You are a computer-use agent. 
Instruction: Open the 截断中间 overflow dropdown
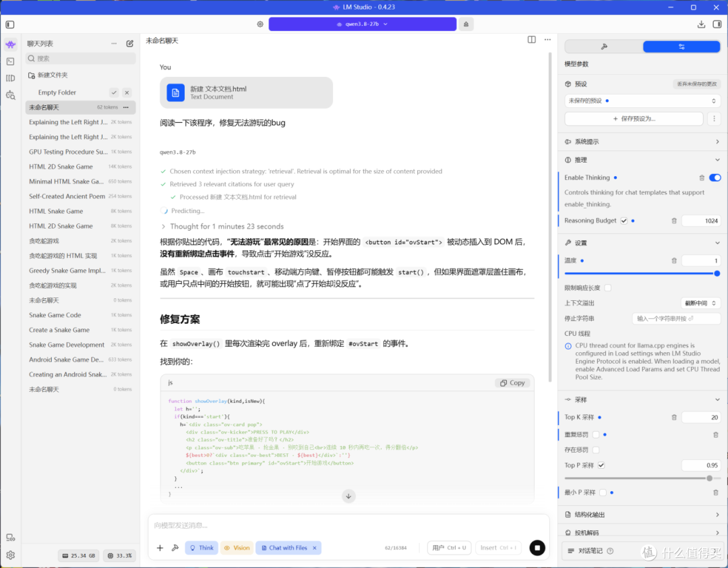(700, 303)
